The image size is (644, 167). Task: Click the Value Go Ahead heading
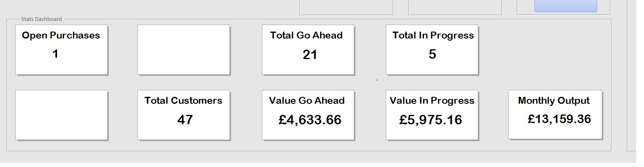coord(307,101)
